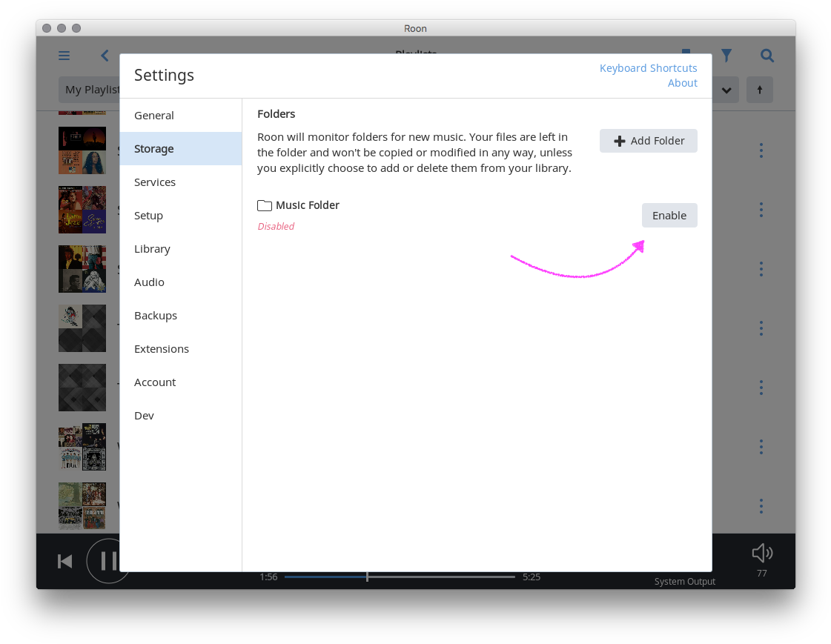Screen dimensions: 831x644
Task: Click the volume speaker icon
Action: tap(762, 553)
